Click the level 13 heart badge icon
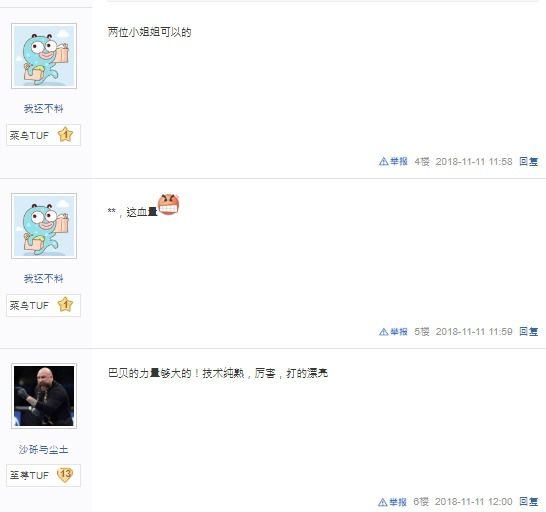This screenshot has height=512, width=546. tap(65, 475)
